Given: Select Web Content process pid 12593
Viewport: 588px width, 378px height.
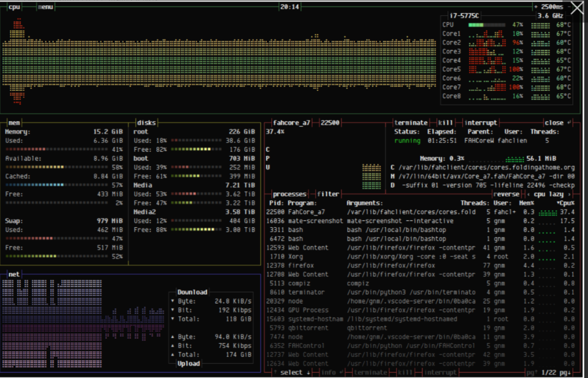Looking at the screenshot, I should point(420,247).
